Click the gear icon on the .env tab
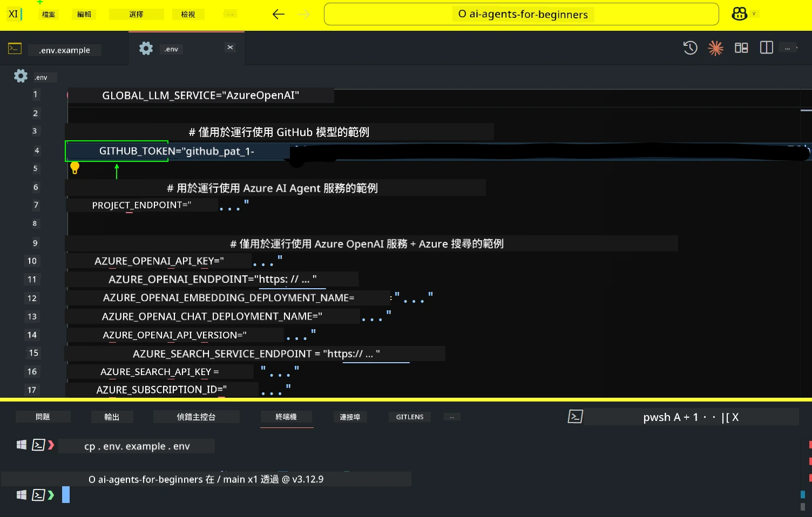This screenshot has width=812, height=517. 145,48
